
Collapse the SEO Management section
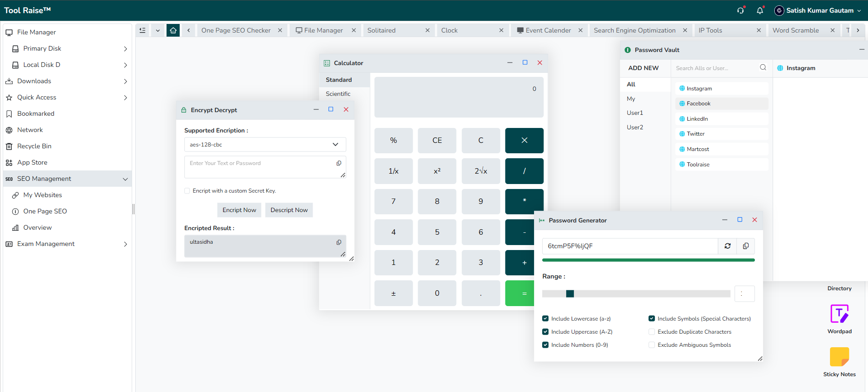coord(125,179)
